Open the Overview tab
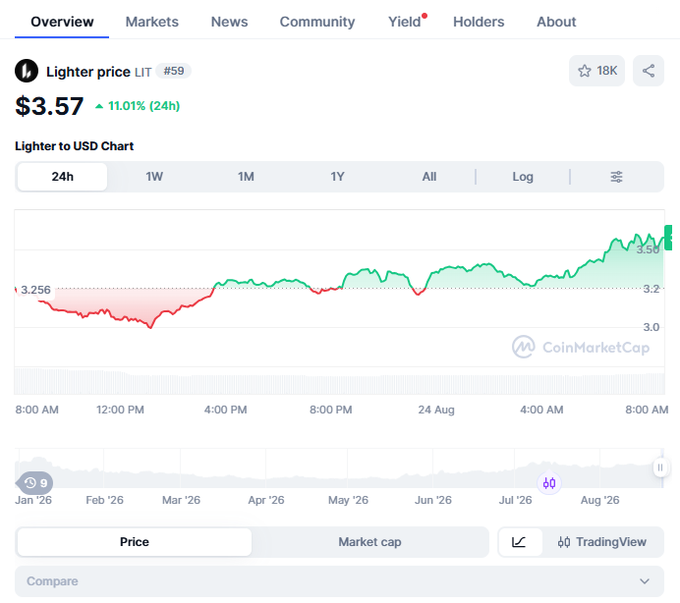The image size is (680, 603). (62, 22)
